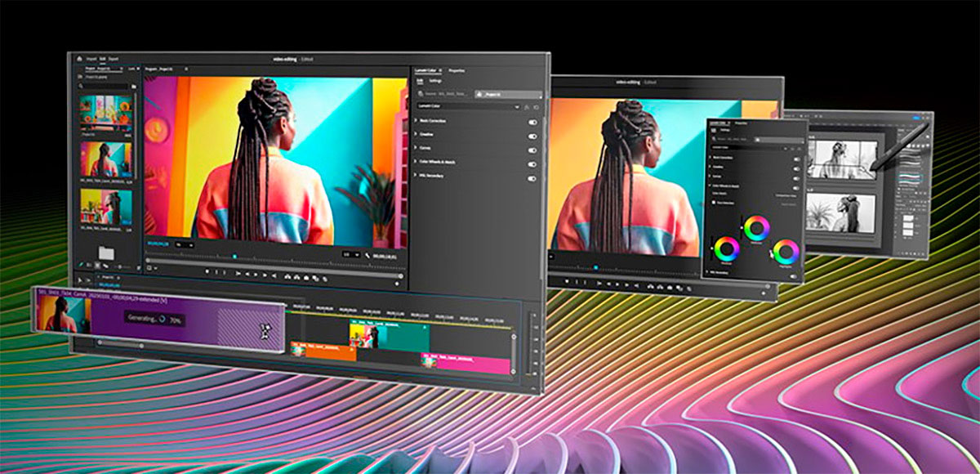Toggle Basic Correction switch in main window
The width and height of the screenshot is (980, 474).
[532, 123]
